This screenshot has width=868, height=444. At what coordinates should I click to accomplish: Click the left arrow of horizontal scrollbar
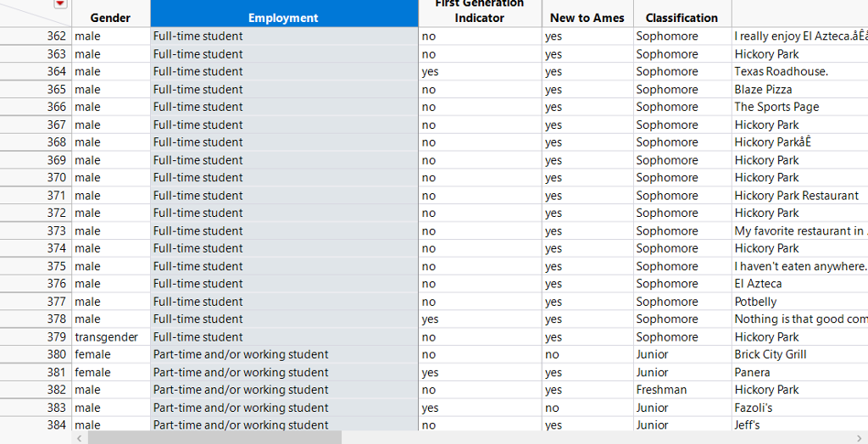(80, 438)
